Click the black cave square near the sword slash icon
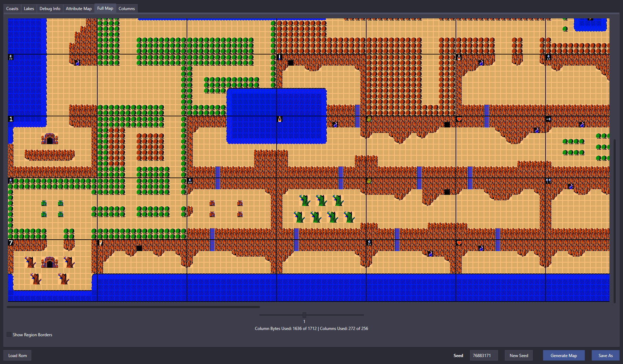 (x=139, y=248)
